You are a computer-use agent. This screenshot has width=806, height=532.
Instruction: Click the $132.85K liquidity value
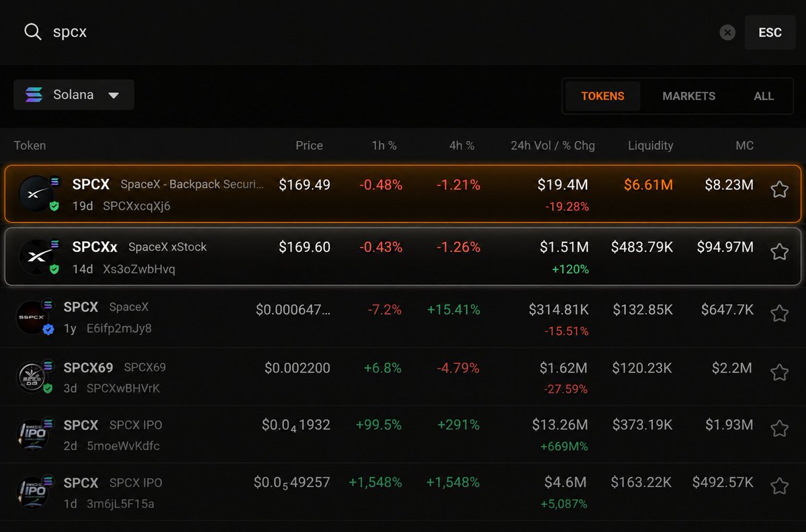coord(643,310)
